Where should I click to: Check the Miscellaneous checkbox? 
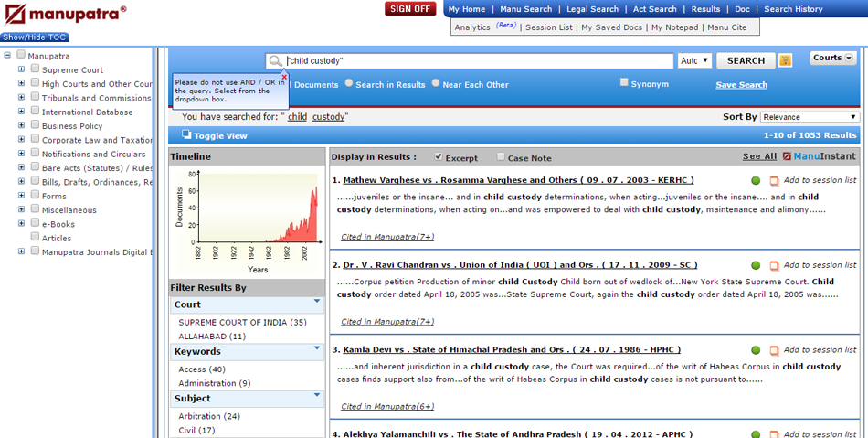(x=35, y=208)
